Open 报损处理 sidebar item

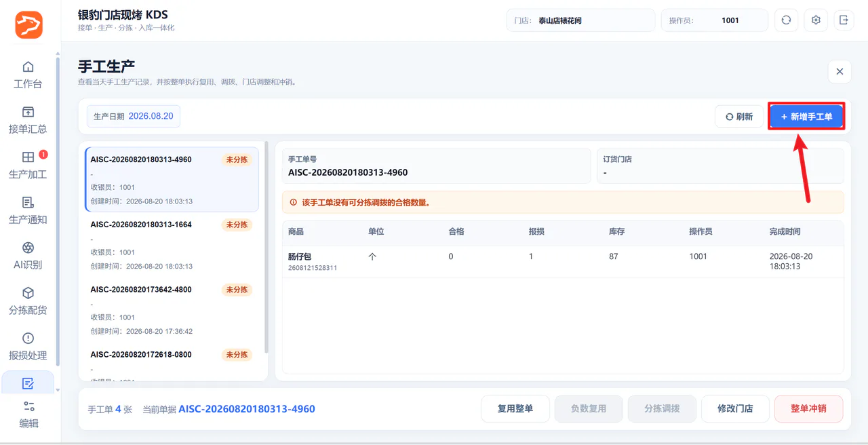pos(28,346)
